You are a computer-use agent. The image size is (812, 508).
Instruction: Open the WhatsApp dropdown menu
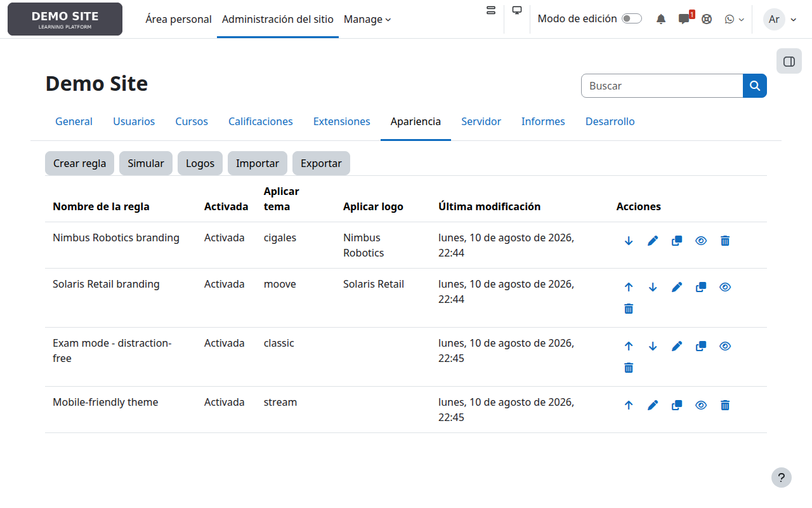pyautogui.click(x=734, y=19)
